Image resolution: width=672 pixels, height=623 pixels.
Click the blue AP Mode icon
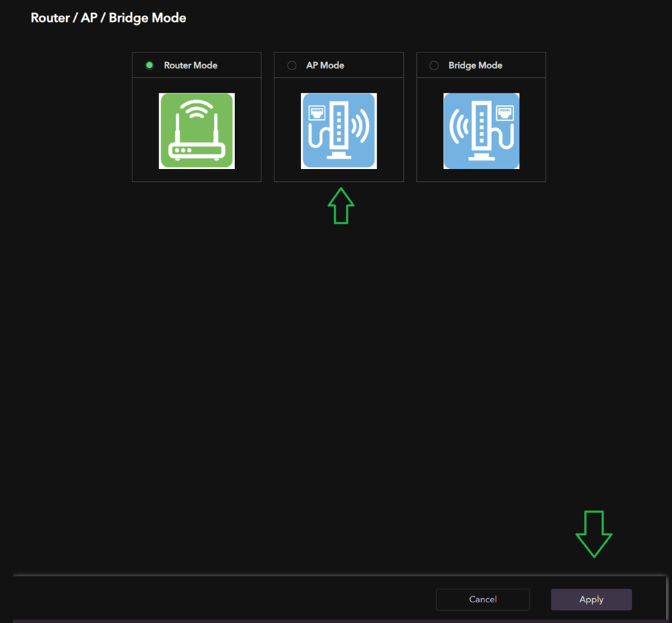click(338, 130)
